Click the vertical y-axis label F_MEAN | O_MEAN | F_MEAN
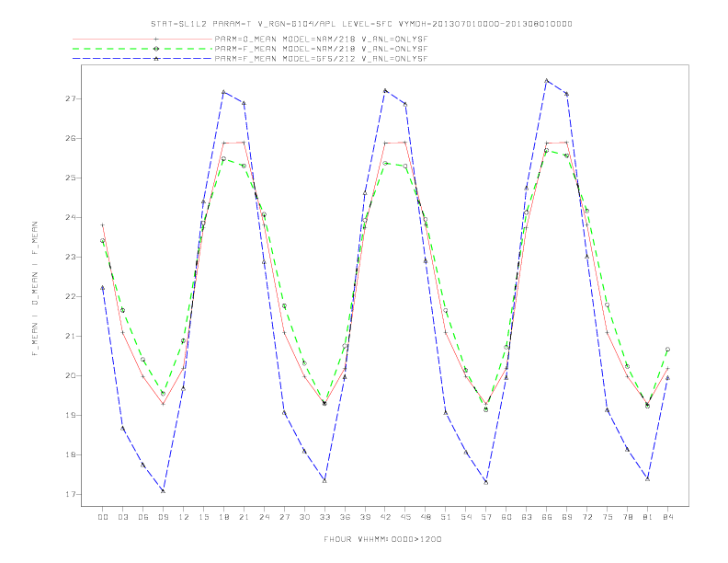728x563 pixels. point(35,289)
